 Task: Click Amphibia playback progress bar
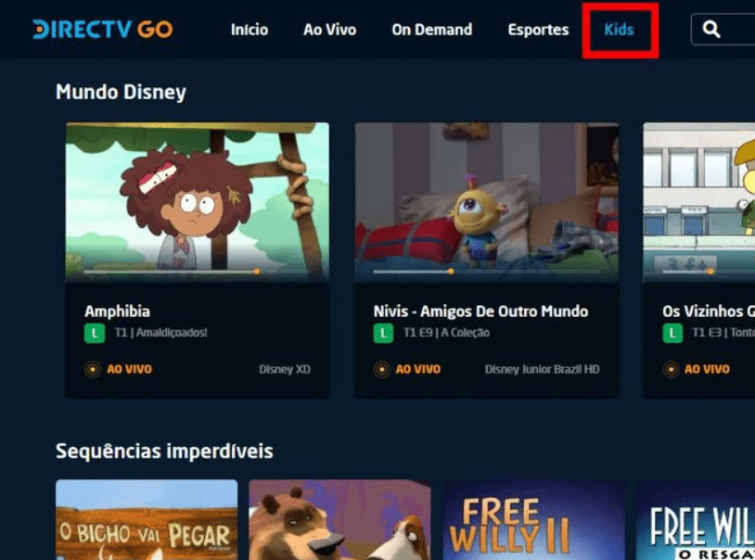coord(198,272)
